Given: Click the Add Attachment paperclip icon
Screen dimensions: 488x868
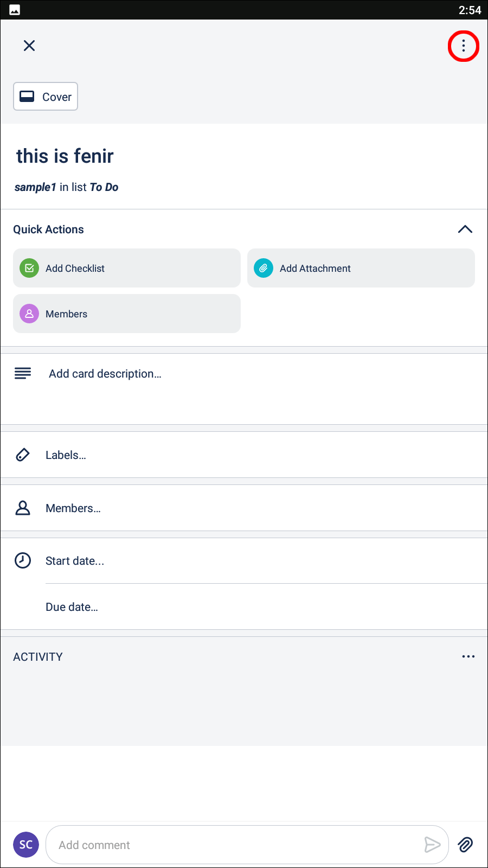Looking at the screenshot, I should (x=263, y=268).
